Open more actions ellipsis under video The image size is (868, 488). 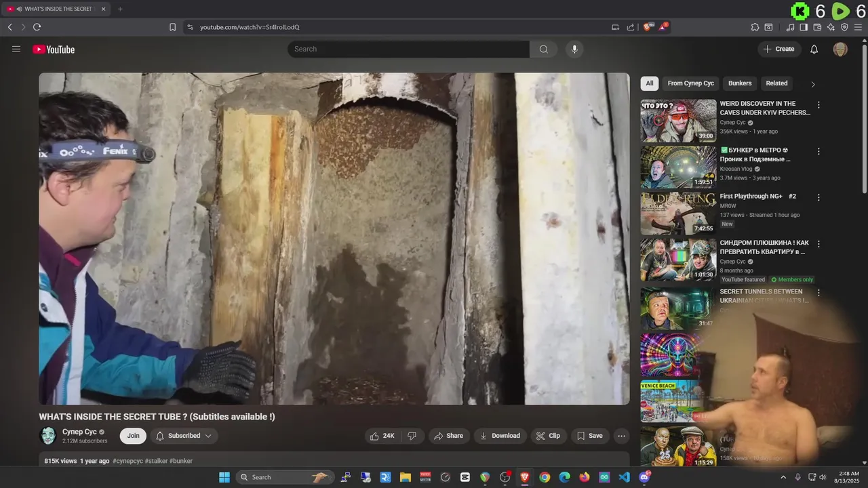(621, 436)
